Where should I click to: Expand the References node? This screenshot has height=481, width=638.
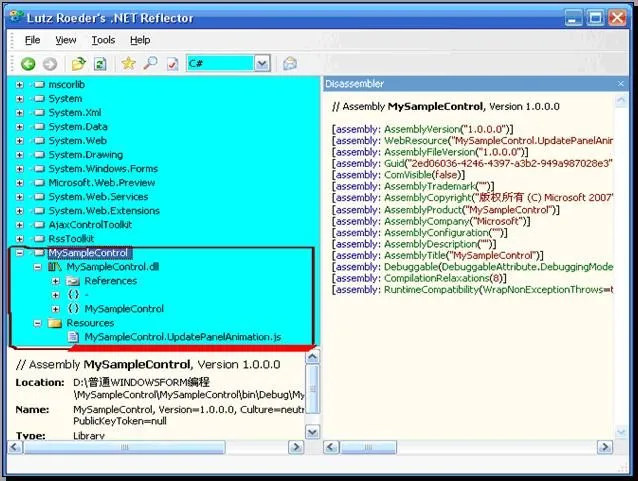[x=56, y=281]
